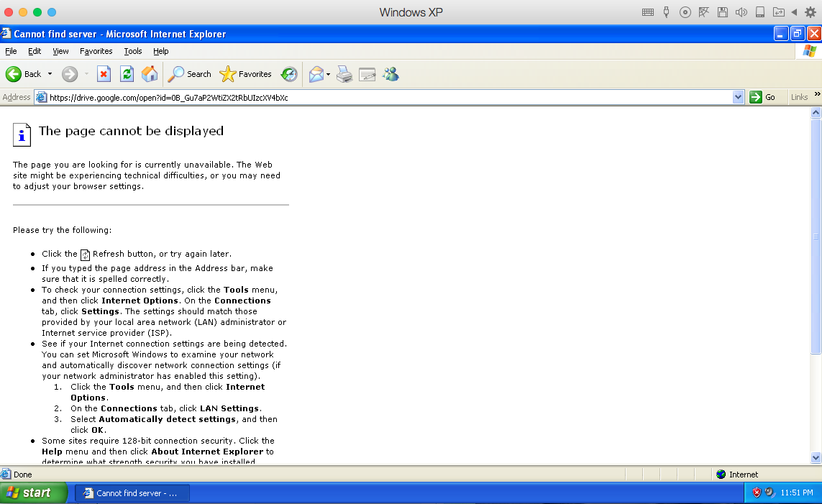Click the VM keyboard icon in the Mac title bar

(x=648, y=12)
